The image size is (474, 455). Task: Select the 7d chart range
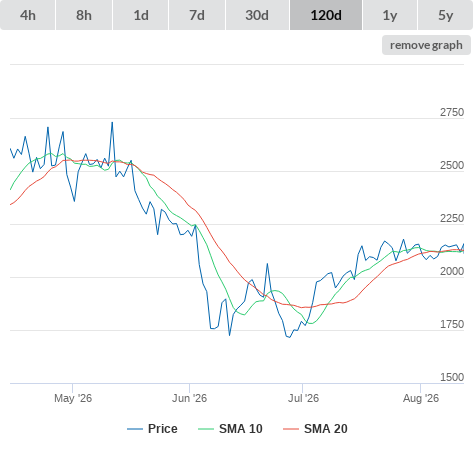click(x=197, y=15)
